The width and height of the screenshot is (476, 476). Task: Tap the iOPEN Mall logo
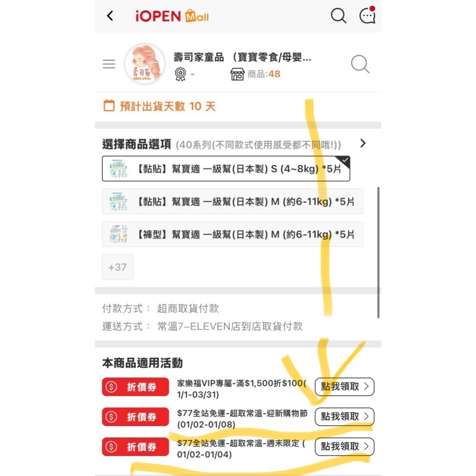[x=172, y=16]
